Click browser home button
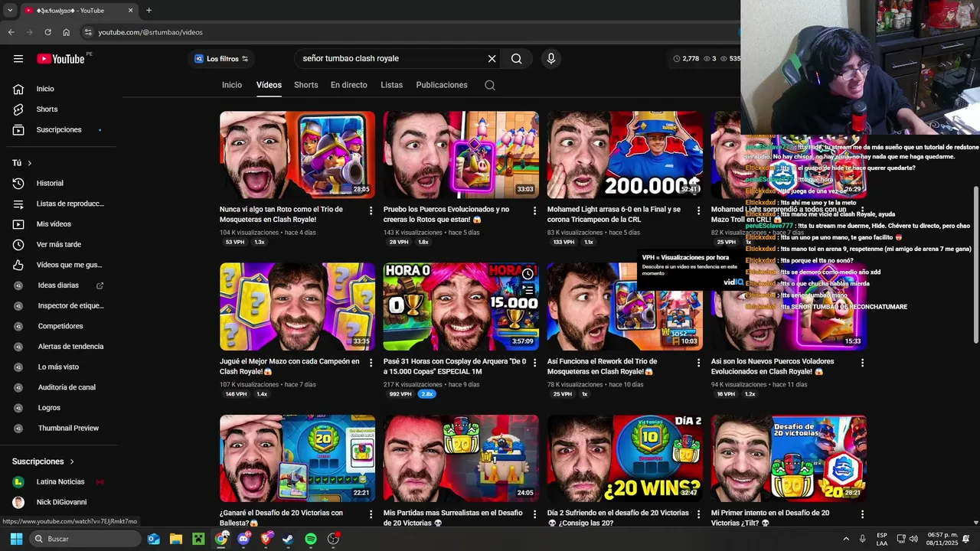The image size is (980, 551). tap(66, 32)
